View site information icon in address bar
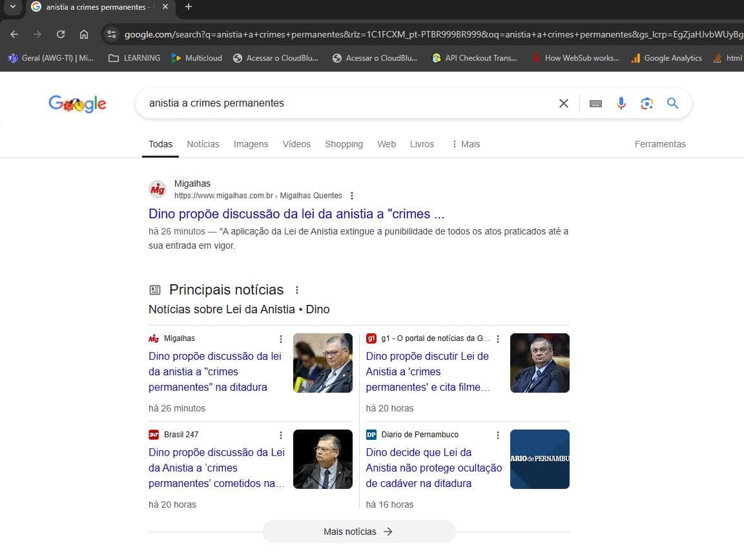 pyautogui.click(x=112, y=34)
